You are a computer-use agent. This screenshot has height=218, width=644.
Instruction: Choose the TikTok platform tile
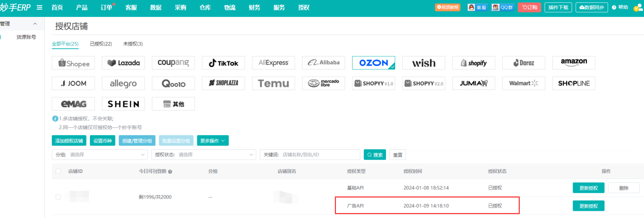223,63
